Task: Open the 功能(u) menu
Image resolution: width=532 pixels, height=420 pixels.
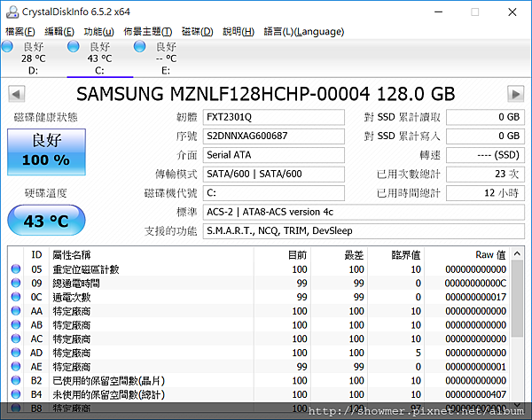Action: coord(98,32)
